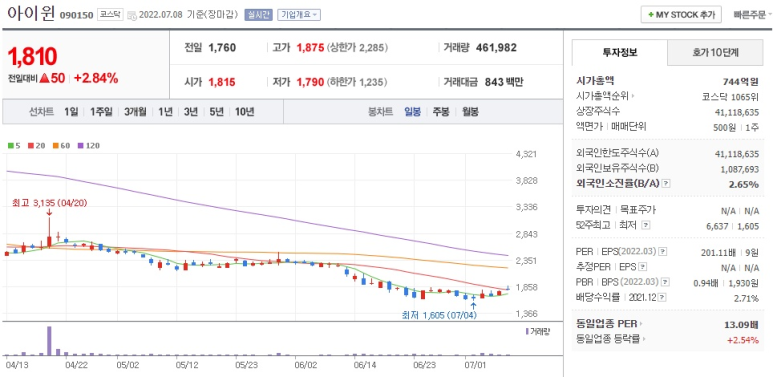This screenshot has height=377, width=773.
Task: Select the 3개월 line chart period
Action: (x=135, y=112)
